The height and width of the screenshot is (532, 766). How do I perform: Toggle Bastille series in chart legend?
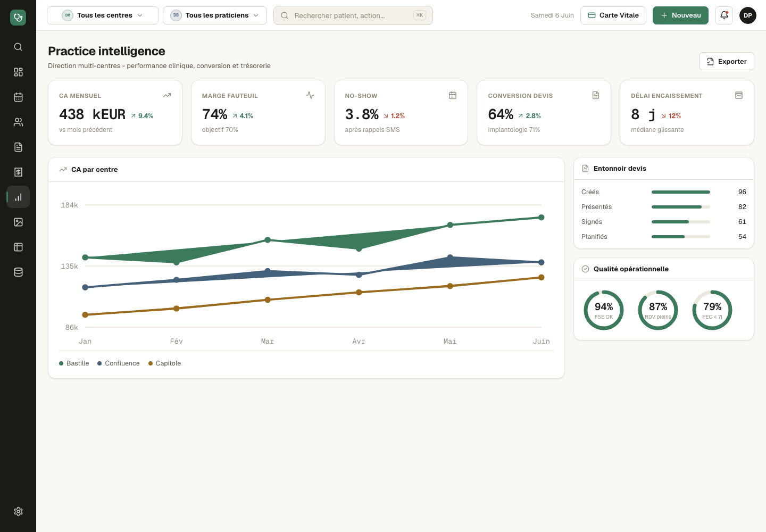(x=74, y=363)
